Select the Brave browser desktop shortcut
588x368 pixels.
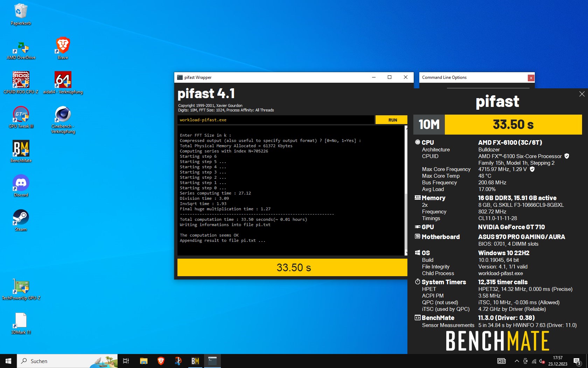[x=63, y=49]
